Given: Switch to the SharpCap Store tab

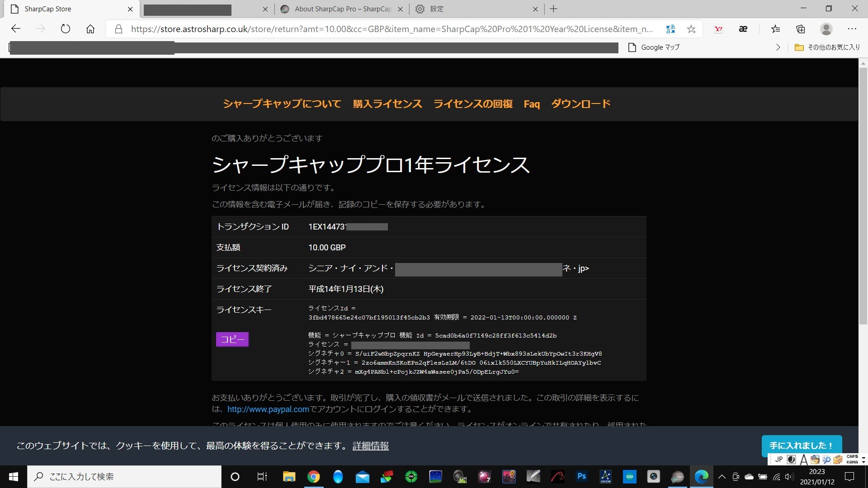Looking at the screenshot, I should [x=70, y=9].
